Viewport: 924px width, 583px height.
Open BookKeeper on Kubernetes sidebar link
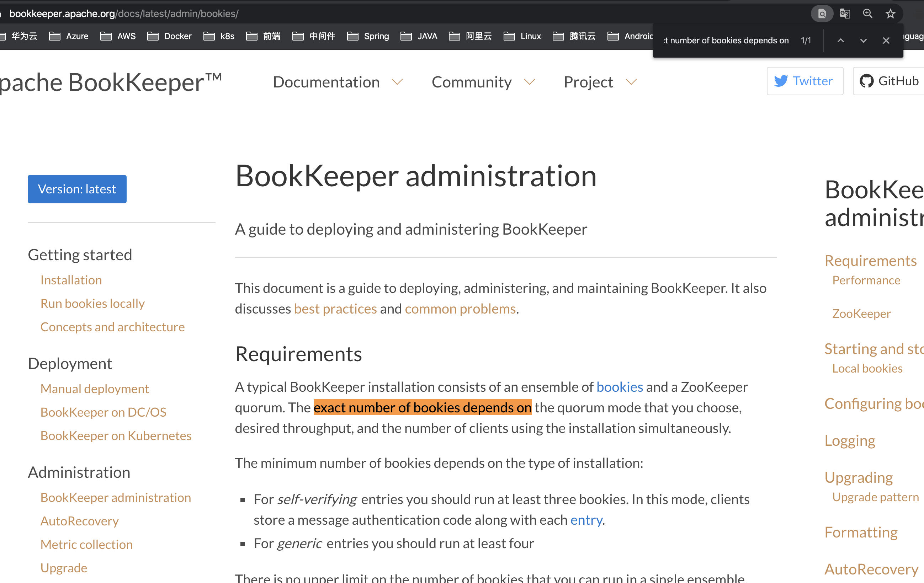pos(116,436)
